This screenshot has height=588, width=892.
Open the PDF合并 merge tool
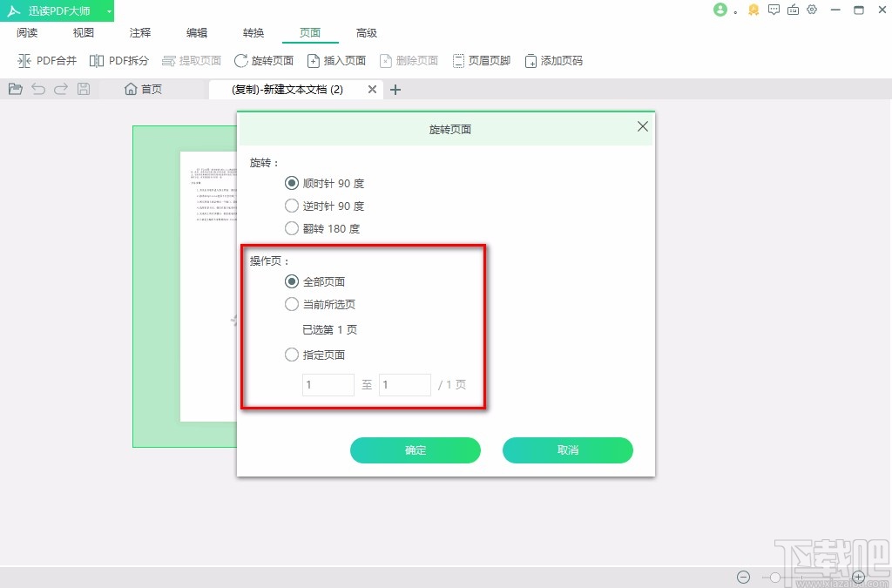[47, 60]
